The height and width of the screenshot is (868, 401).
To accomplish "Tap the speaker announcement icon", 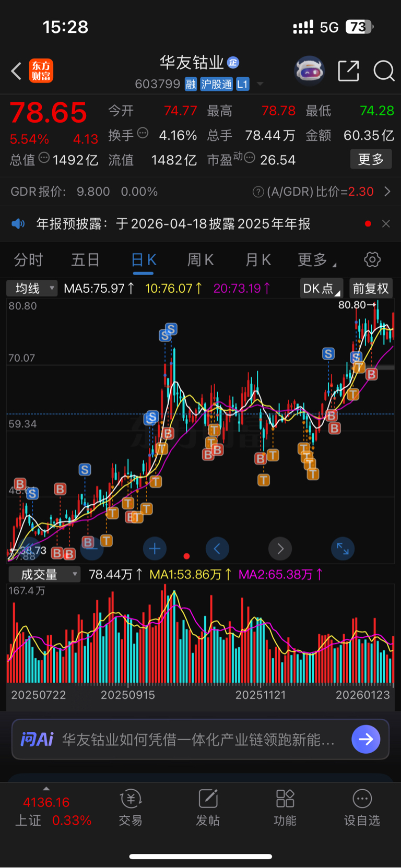I will click(x=18, y=224).
